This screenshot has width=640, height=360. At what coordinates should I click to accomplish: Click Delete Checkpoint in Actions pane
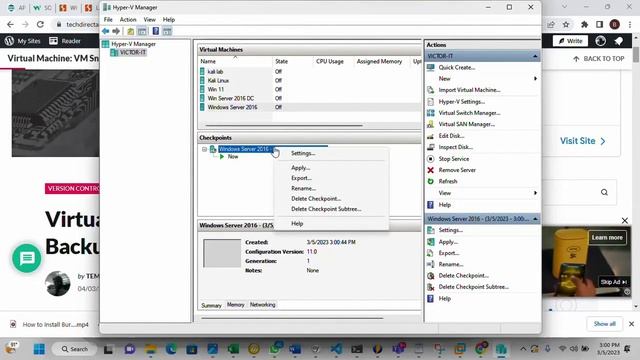click(x=463, y=276)
